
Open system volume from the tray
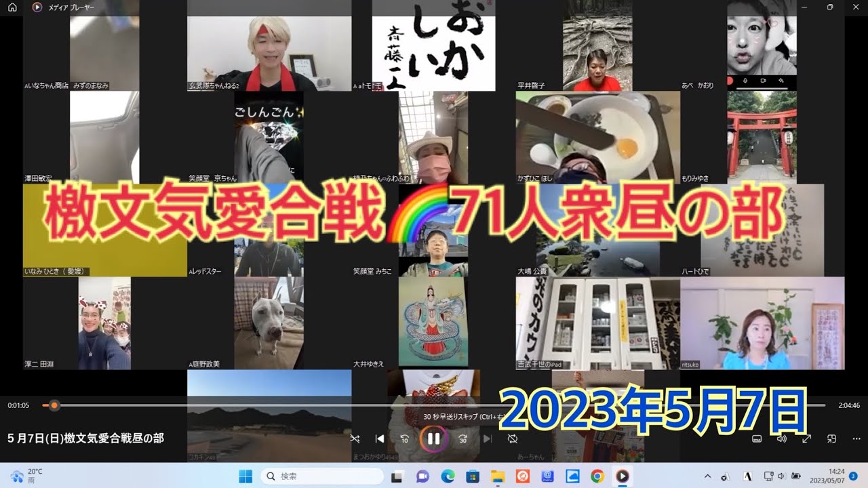coord(783,476)
